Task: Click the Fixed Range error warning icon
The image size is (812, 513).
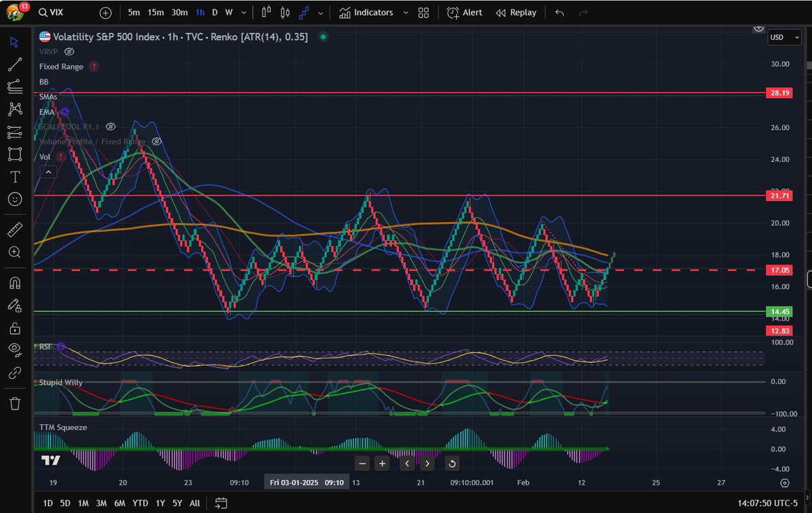Action: [93, 66]
